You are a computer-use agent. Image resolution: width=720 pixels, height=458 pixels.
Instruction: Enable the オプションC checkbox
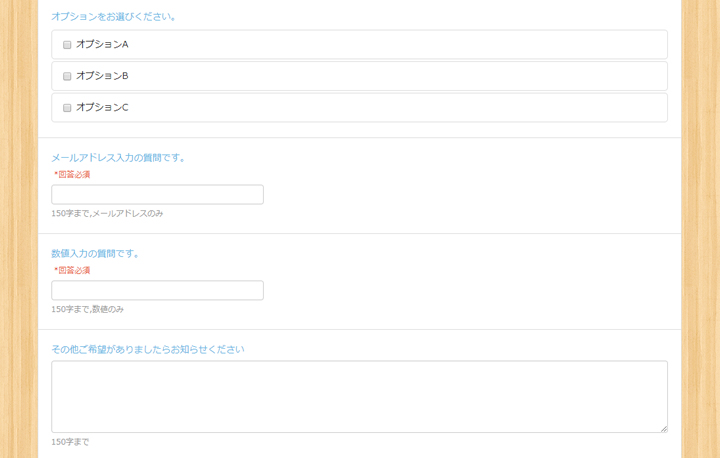(67, 108)
